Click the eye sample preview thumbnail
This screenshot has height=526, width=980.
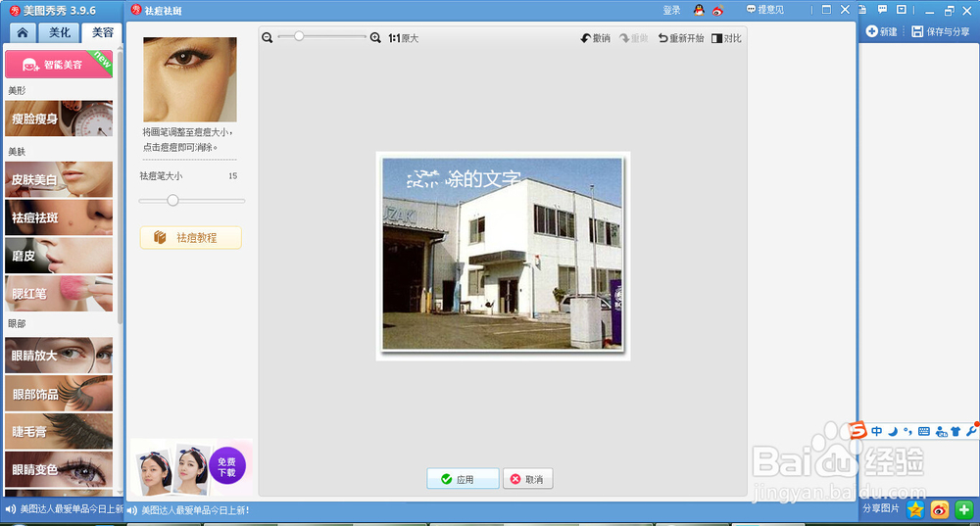(190, 79)
